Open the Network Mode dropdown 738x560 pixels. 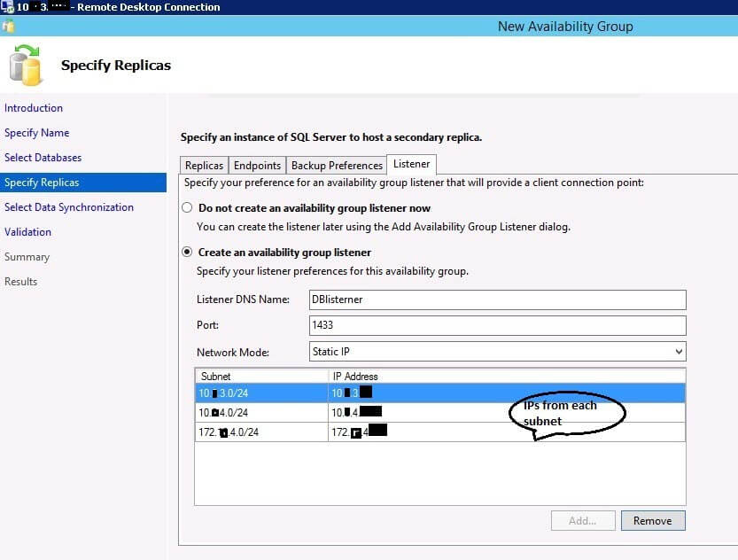(x=497, y=352)
